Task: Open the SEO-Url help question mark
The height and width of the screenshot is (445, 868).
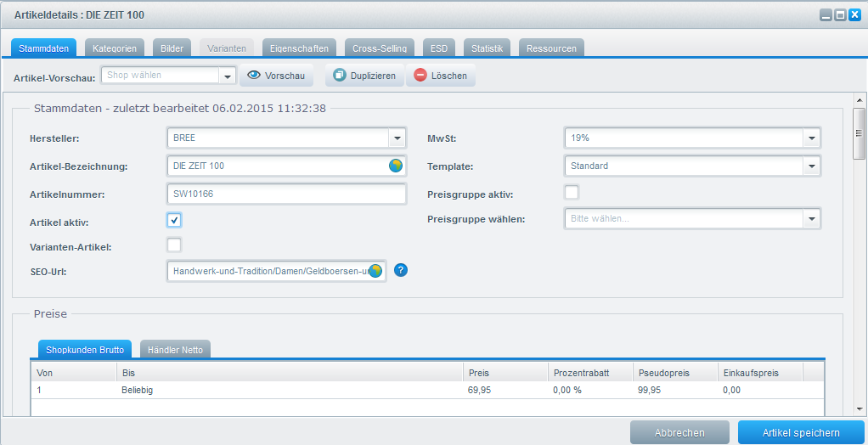Action: click(x=402, y=271)
